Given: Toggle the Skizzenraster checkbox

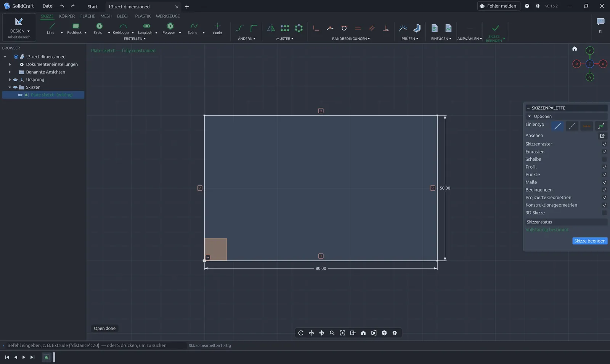Looking at the screenshot, I should tap(604, 144).
